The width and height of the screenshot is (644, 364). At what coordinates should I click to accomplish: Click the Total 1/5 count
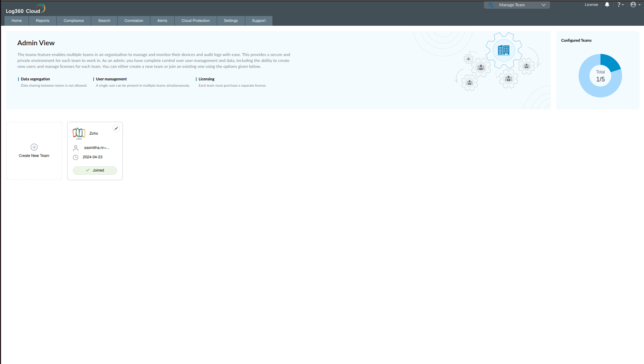601,76
